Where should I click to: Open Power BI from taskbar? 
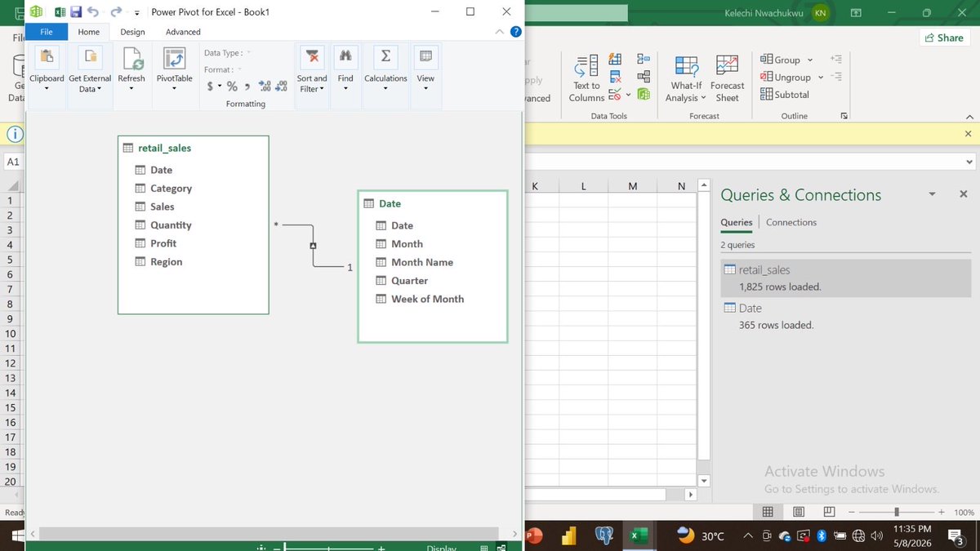coord(568,535)
